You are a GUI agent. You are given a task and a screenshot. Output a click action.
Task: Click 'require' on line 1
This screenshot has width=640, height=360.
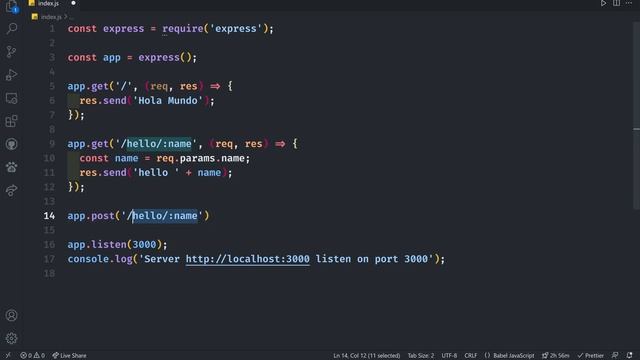[x=183, y=29]
